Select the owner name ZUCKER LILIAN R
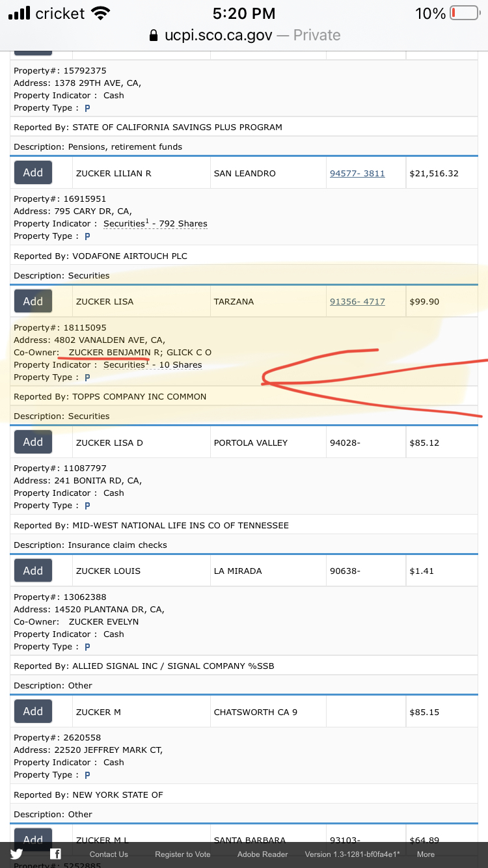The height and width of the screenshot is (868, 488). tap(114, 174)
